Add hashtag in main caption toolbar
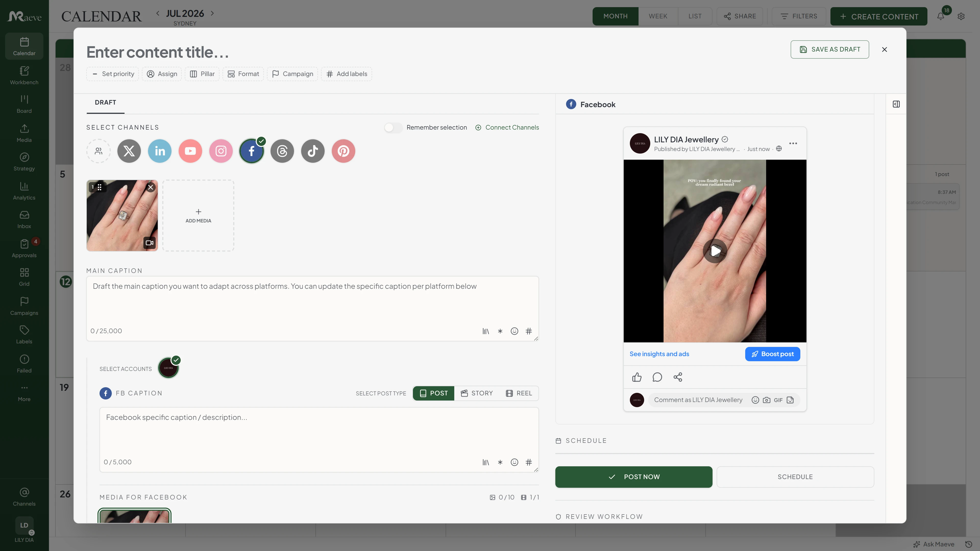Image resolution: width=980 pixels, height=551 pixels. [x=529, y=331]
